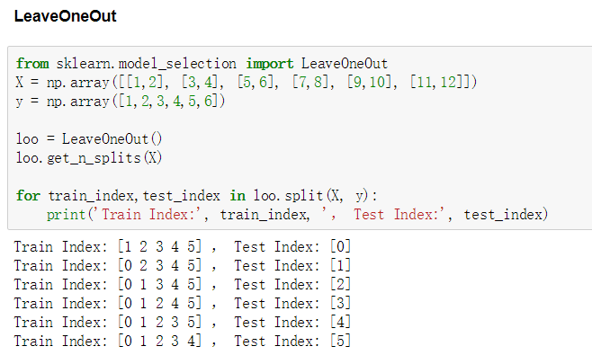This screenshot has height=364, width=592.
Task: Click the print statement line
Action: pyautogui.click(x=297, y=215)
